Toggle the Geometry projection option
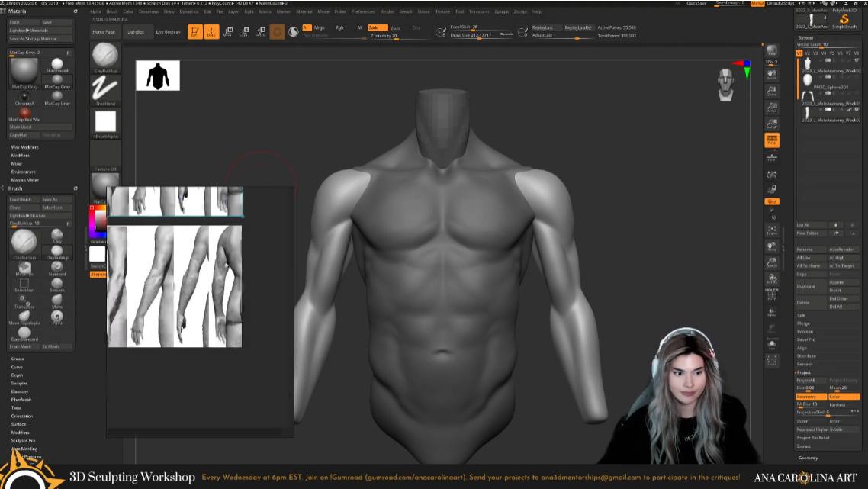This screenshot has height=489, width=868. pyautogui.click(x=811, y=397)
